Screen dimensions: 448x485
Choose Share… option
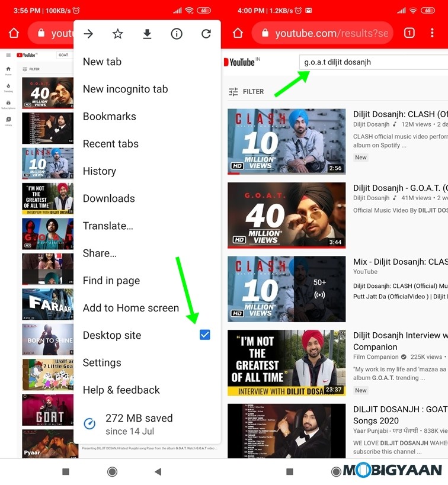click(x=147, y=253)
